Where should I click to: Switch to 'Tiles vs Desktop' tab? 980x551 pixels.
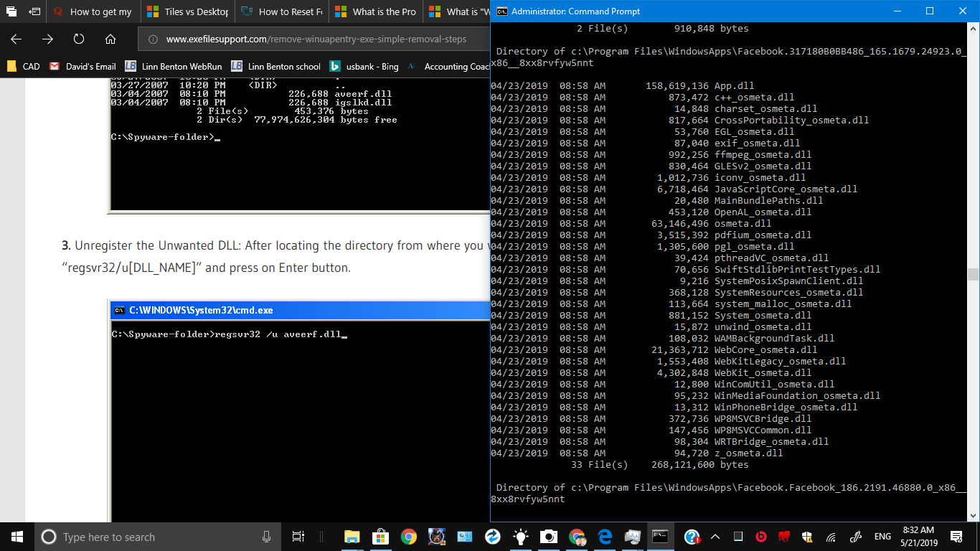pos(187,11)
